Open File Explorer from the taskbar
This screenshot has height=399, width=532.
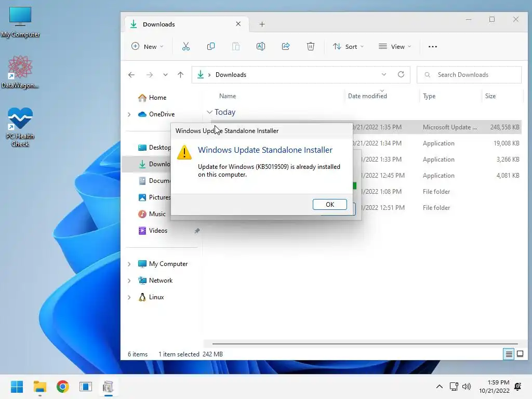pyautogui.click(x=39, y=387)
